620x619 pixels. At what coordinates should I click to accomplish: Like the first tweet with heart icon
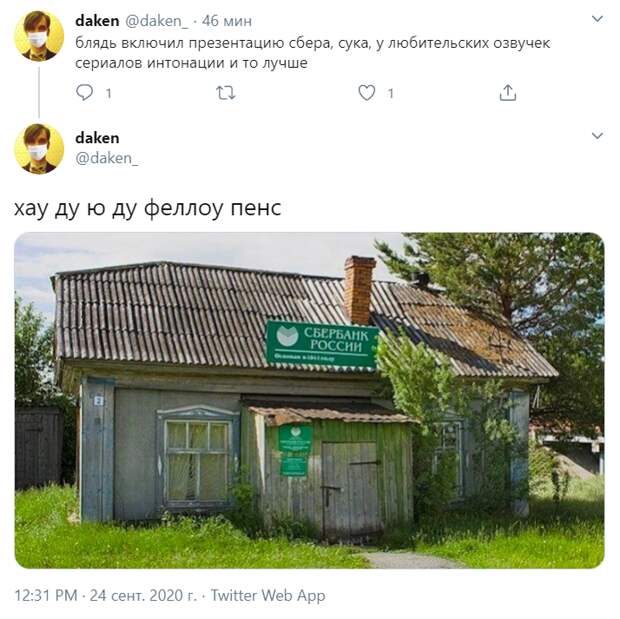367,93
